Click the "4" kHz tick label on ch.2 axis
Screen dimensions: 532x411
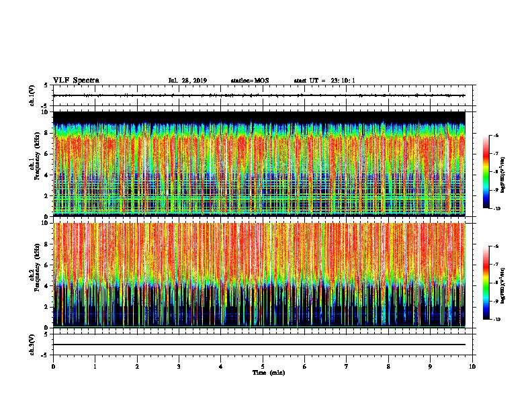46,286
